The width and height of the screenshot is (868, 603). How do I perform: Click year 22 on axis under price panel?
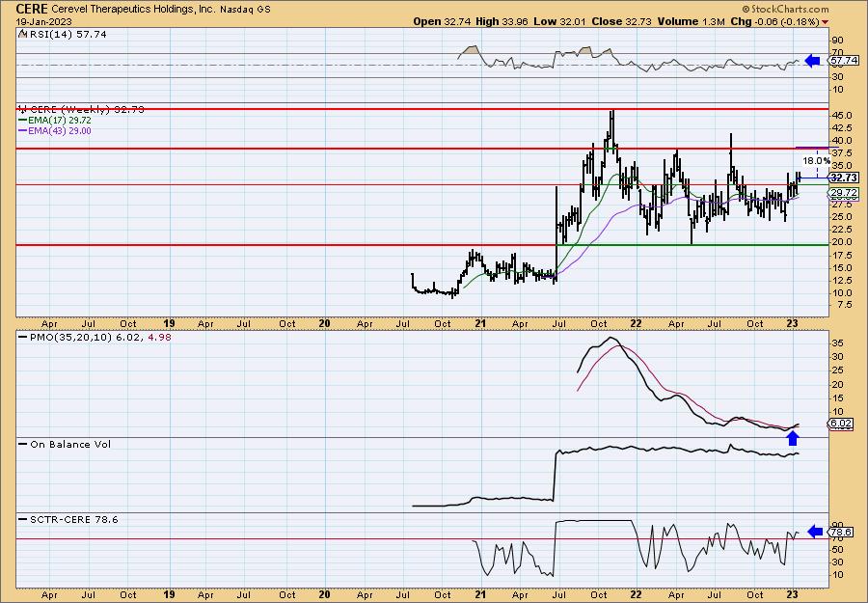tap(636, 324)
